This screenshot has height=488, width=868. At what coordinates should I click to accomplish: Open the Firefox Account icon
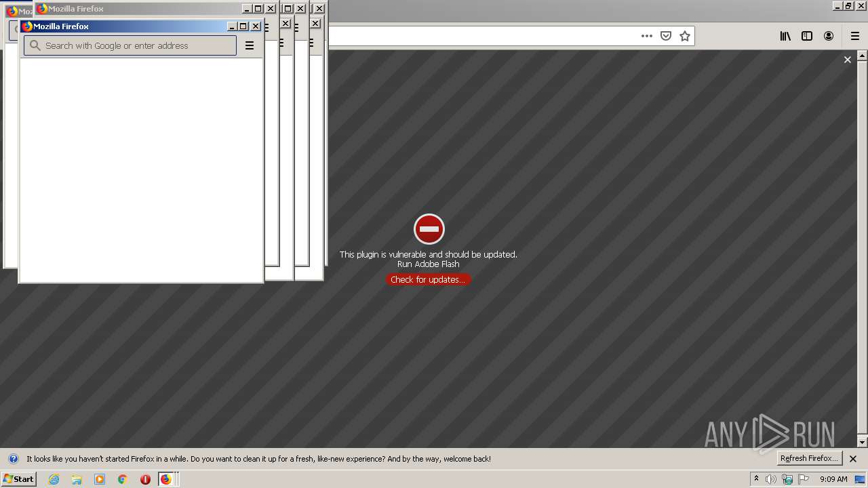click(x=829, y=36)
